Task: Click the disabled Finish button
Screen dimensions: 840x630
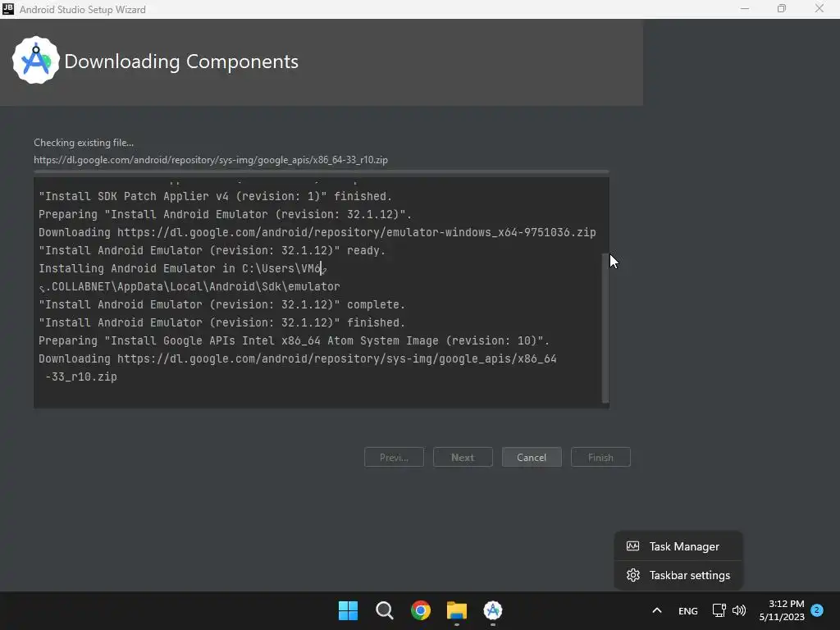Action: click(600, 457)
